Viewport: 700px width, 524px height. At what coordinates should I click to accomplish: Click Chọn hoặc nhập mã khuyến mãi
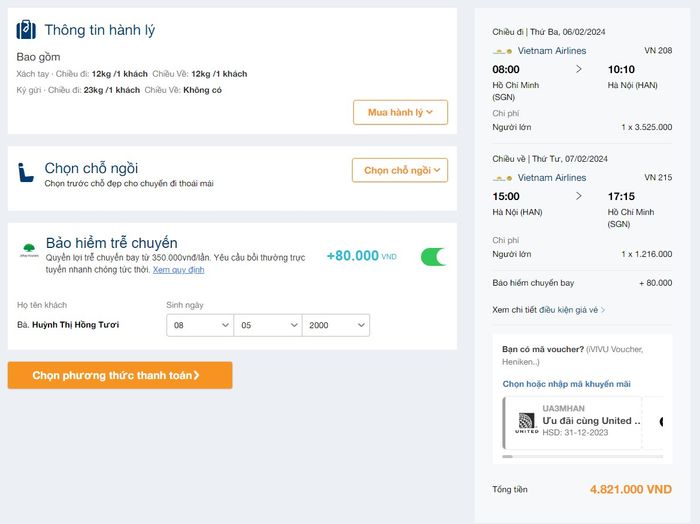click(566, 384)
